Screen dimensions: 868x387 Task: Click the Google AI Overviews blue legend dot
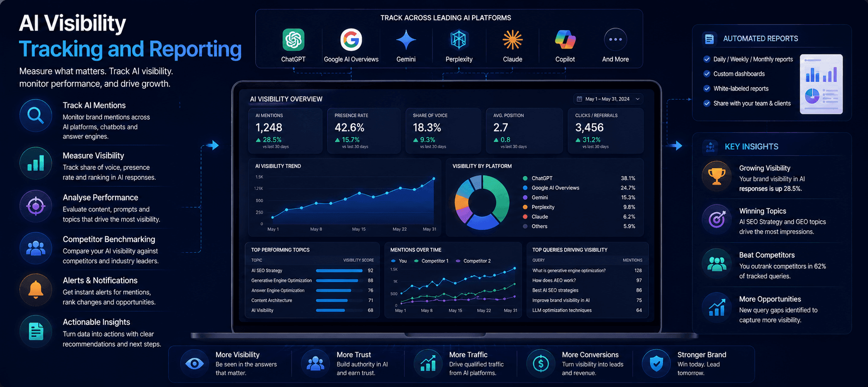pyautogui.click(x=525, y=188)
